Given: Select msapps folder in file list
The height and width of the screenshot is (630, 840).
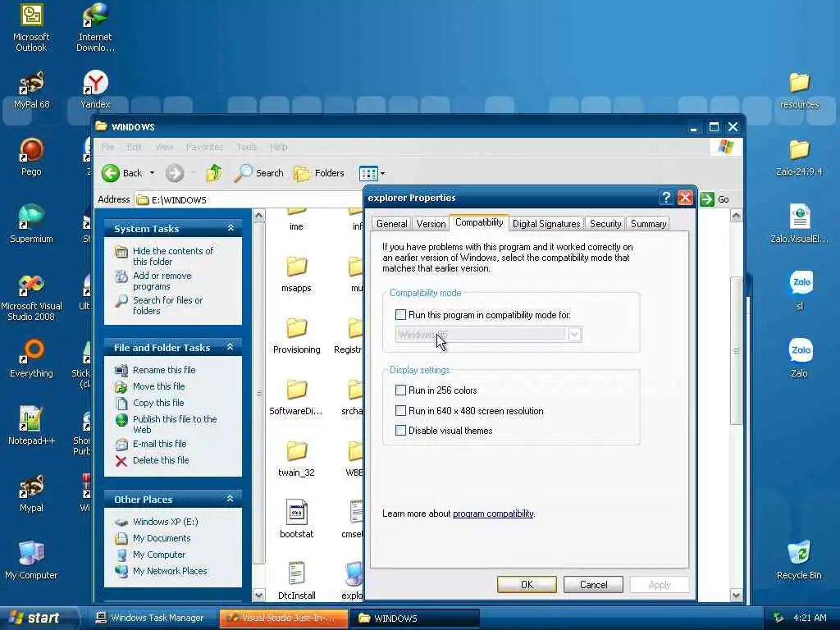Looking at the screenshot, I should pos(296,274).
